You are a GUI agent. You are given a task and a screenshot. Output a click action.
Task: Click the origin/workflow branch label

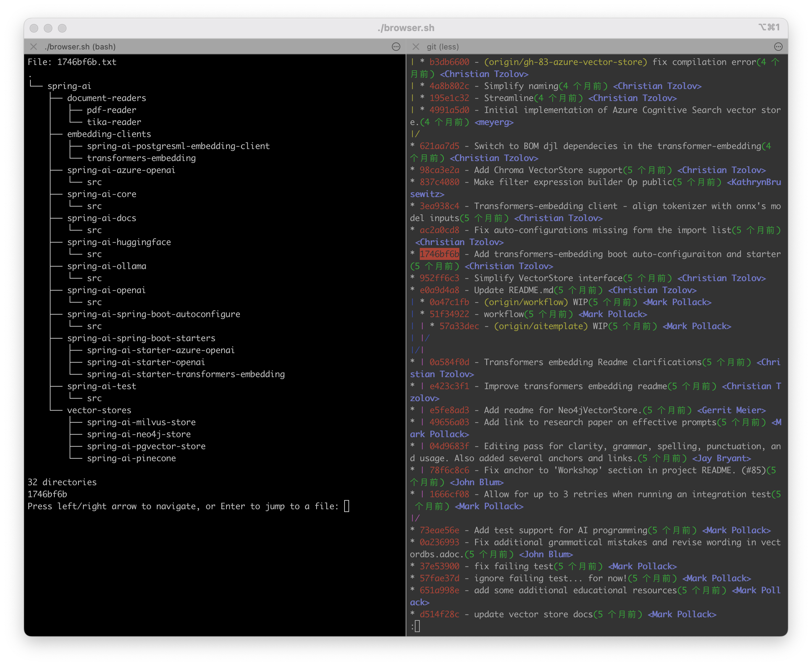(526, 302)
